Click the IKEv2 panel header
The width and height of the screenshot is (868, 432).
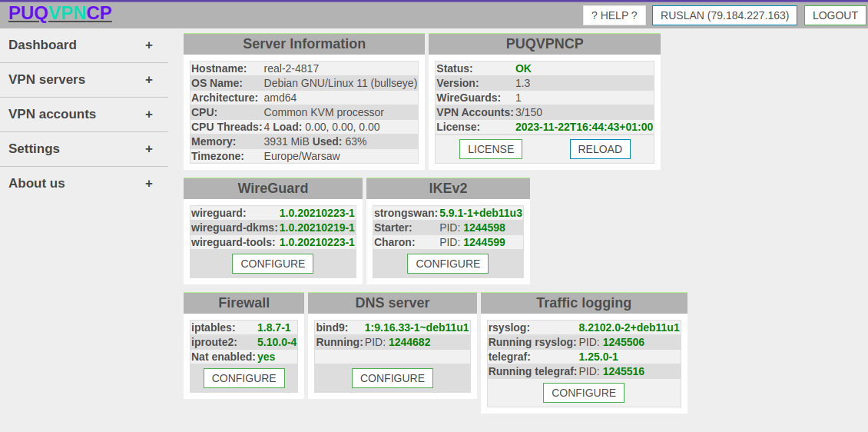tap(448, 188)
